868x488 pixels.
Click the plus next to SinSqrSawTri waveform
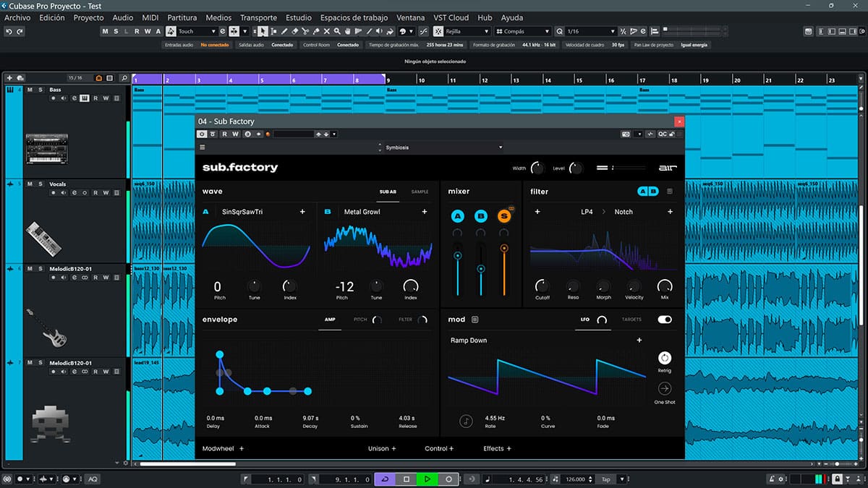tap(302, 212)
